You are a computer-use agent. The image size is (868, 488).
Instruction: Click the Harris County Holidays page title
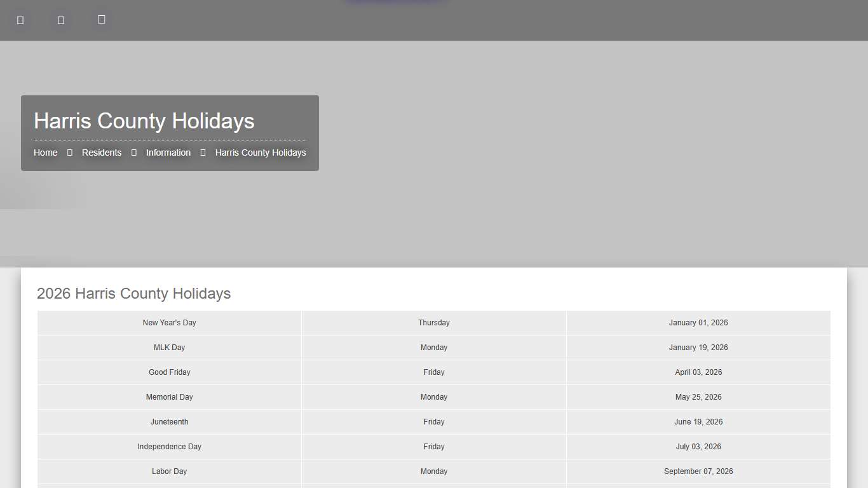(x=144, y=121)
